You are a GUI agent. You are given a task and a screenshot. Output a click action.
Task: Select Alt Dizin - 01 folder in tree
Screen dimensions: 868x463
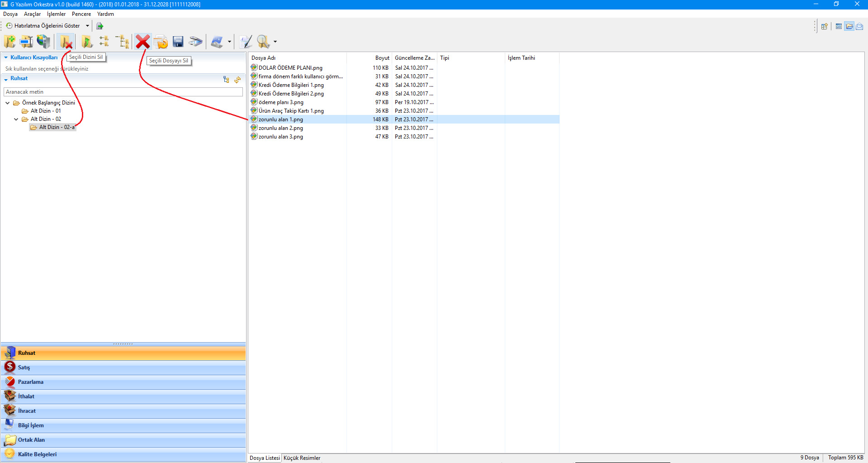pyautogui.click(x=45, y=111)
